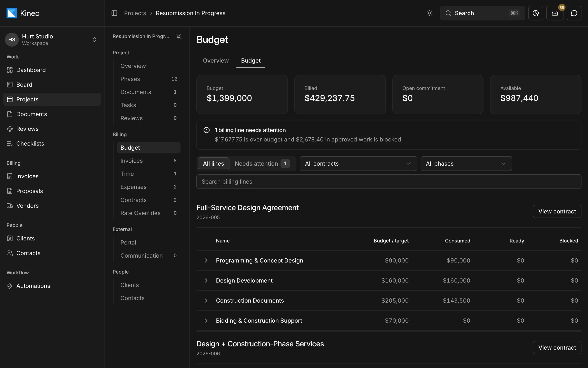The width and height of the screenshot is (588, 368).
Task: Select the Needs attention filter
Action: click(x=262, y=164)
